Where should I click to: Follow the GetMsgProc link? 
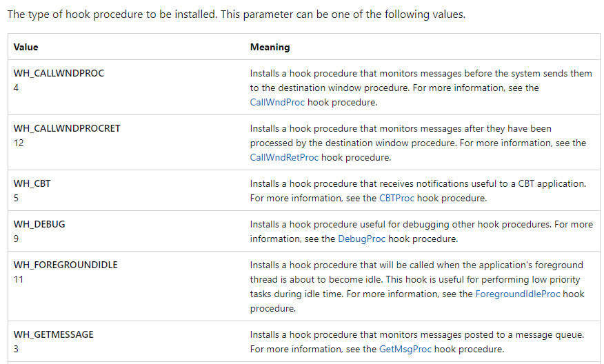click(405, 349)
